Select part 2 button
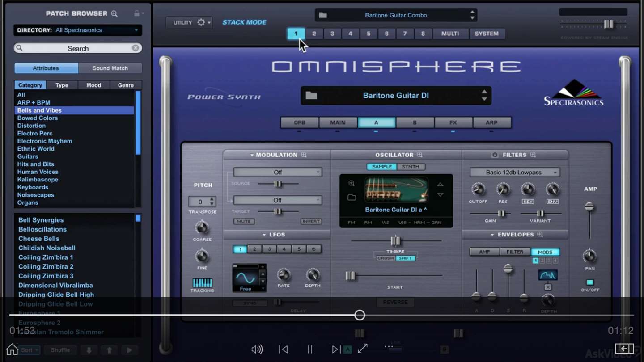This screenshot has height=362, width=644. coord(314,34)
